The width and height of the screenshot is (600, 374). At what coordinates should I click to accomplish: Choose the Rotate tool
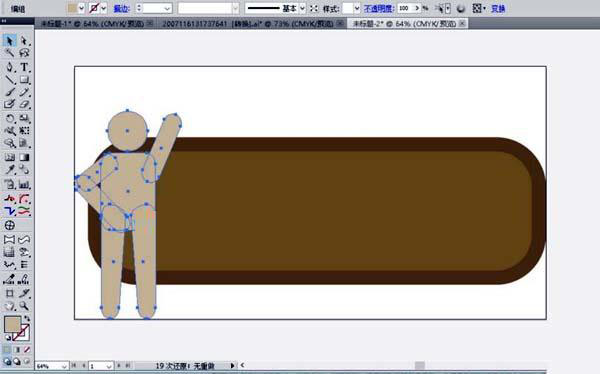[x=9, y=118]
